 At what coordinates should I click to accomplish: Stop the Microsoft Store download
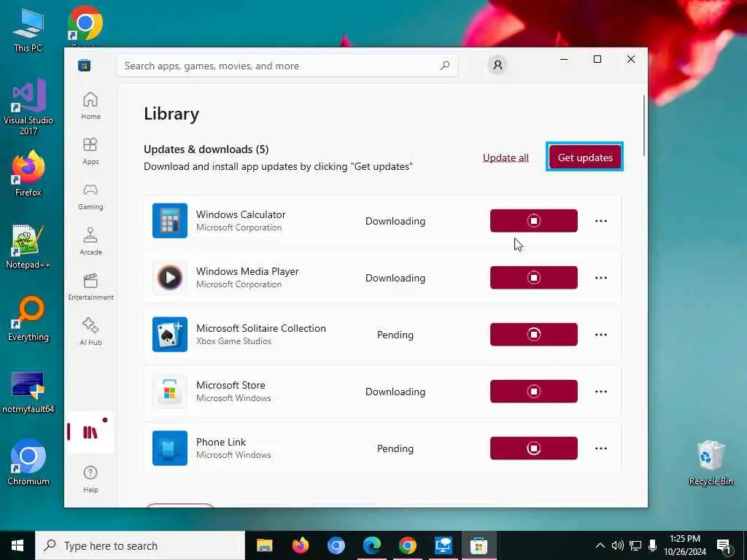click(x=533, y=391)
